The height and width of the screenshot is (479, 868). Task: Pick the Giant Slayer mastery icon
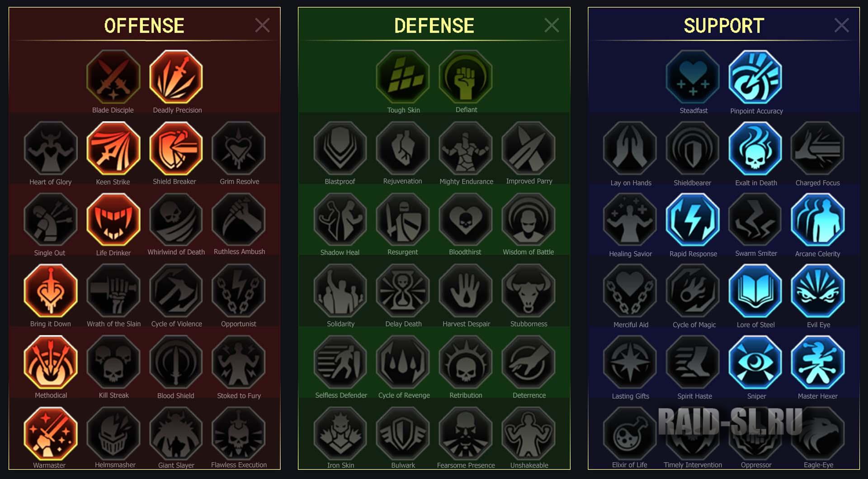(176, 434)
